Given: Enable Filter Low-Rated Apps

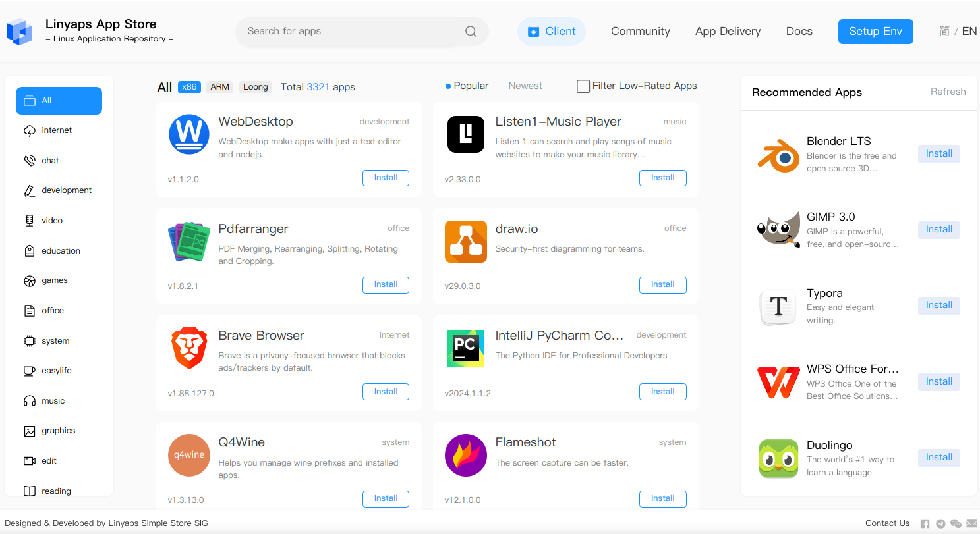Looking at the screenshot, I should coord(583,86).
